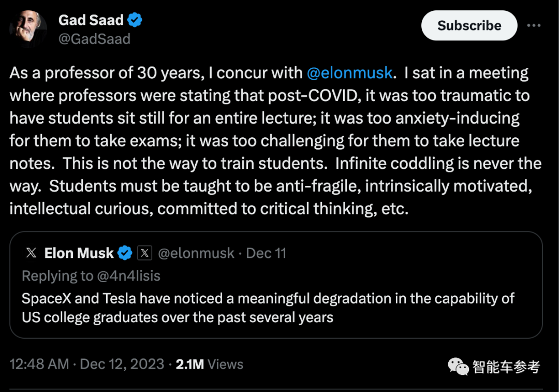
Task: Click the main tweet body text
Action: point(275,140)
